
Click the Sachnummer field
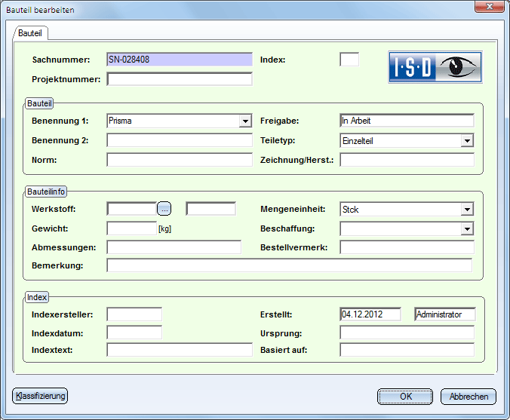point(179,60)
